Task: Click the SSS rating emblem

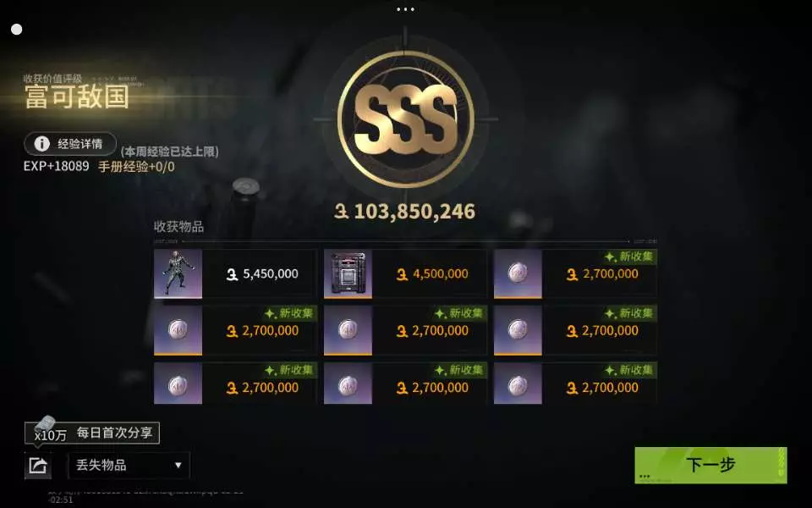Action: 405,119
